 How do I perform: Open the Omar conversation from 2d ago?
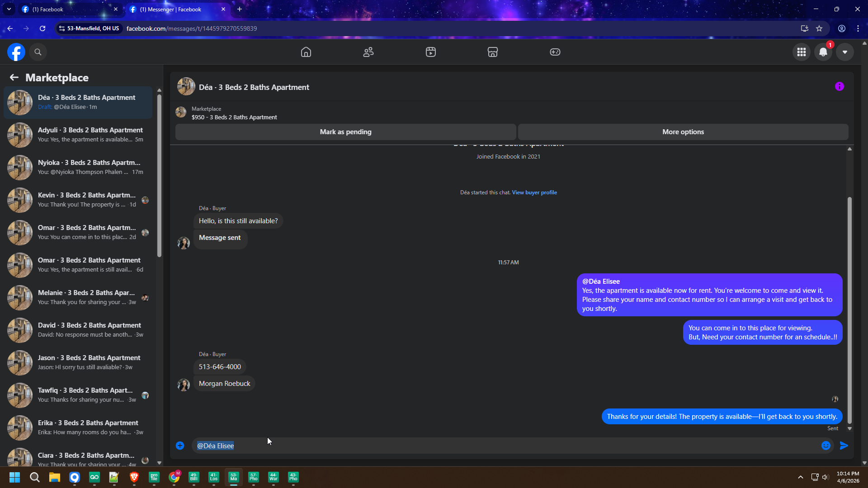tap(78, 233)
